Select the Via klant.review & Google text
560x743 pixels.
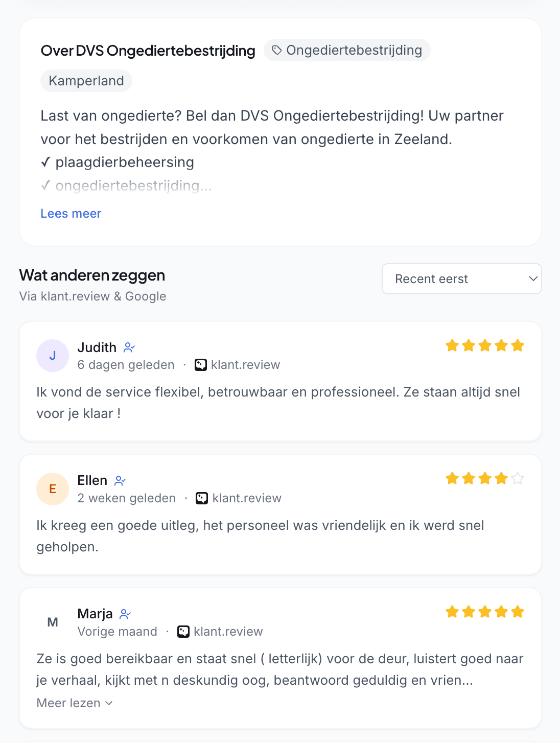(92, 296)
